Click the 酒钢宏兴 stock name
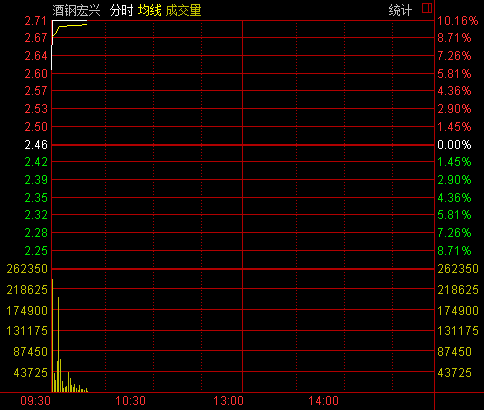Image resolution: width=484 pixels, height=410 pixels. pyautogui.click(x=76, y=10)
